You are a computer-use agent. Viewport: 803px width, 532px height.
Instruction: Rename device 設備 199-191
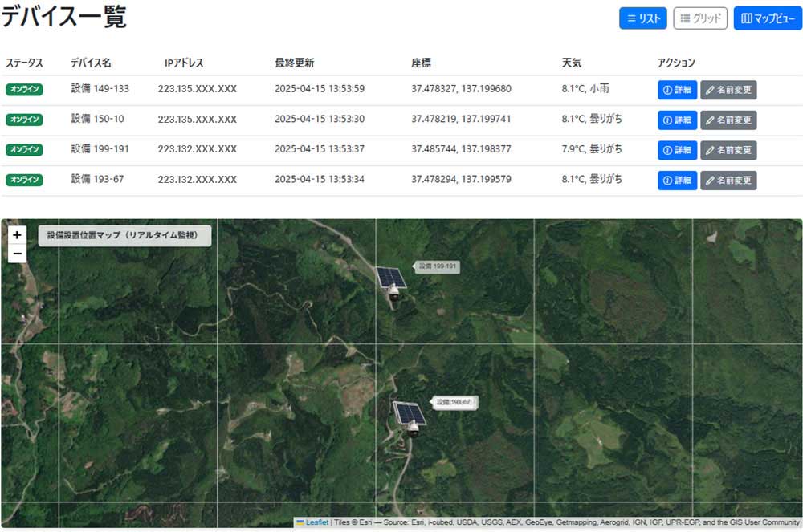[728, 150]
